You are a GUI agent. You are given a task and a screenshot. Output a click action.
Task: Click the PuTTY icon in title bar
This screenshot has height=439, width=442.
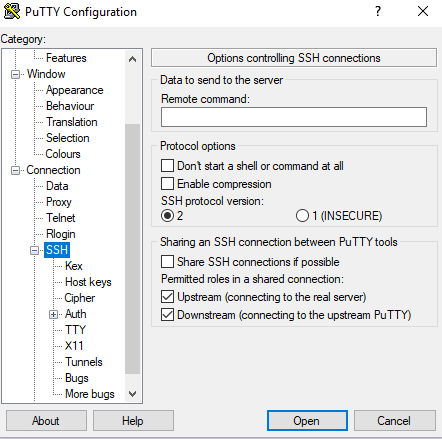point(12,11)
